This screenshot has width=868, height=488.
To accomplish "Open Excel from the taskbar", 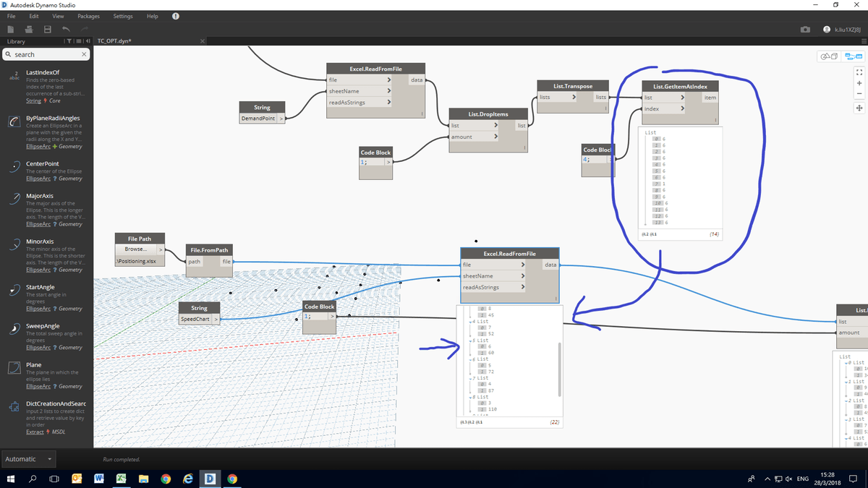I will tap(122, 479).
